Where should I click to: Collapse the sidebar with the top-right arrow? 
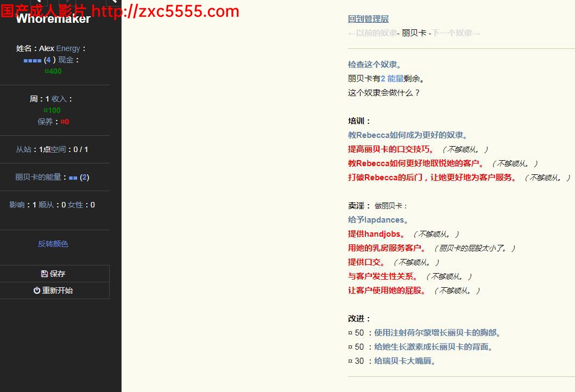(x=113, y=3)
